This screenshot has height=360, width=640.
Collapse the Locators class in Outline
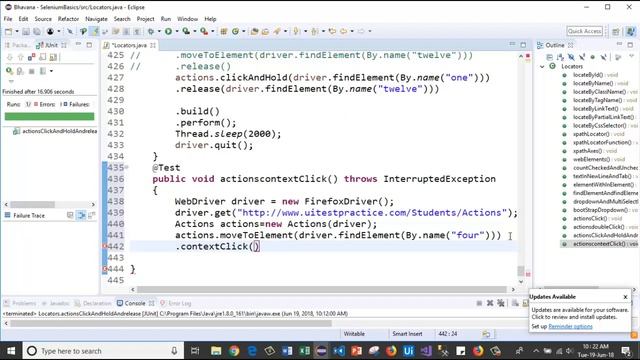point(542,66)
